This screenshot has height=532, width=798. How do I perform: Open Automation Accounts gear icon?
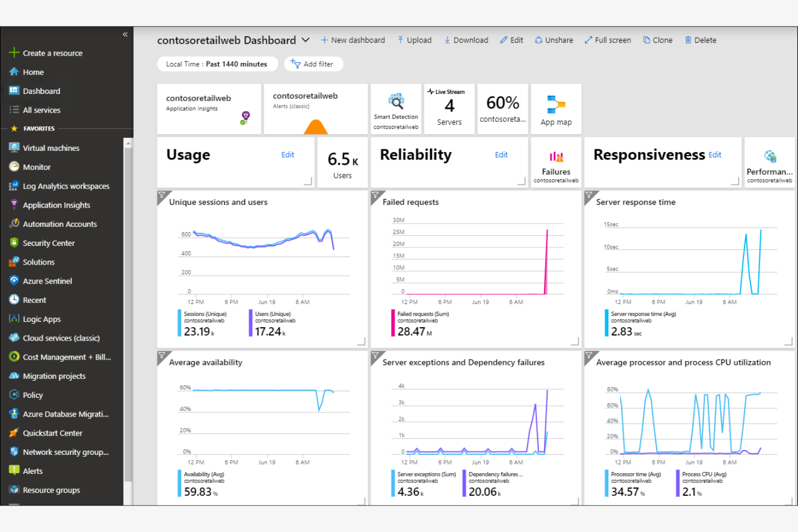14,224
